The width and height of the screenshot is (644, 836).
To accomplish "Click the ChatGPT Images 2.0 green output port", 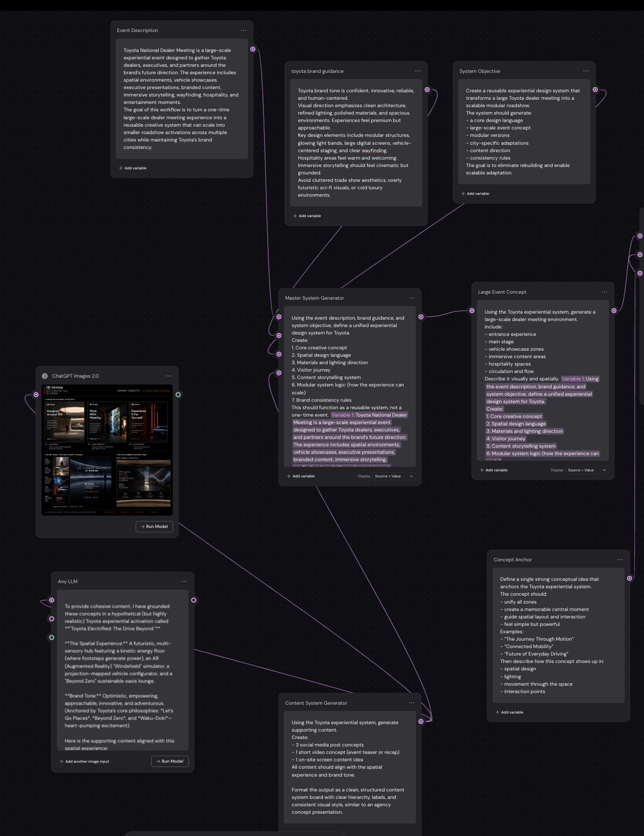I will point(178,395).
